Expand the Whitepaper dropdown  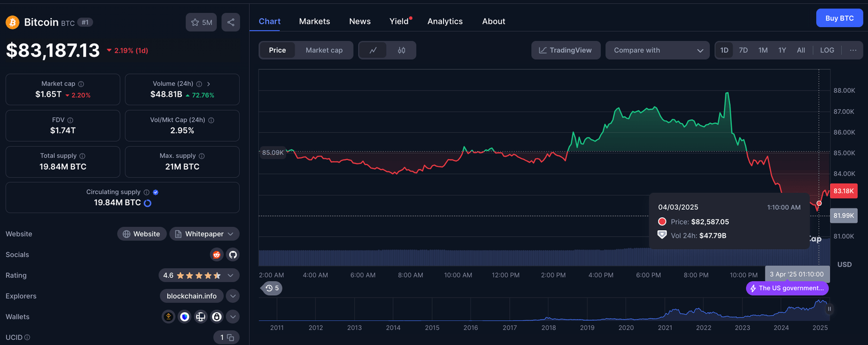(x=204, y=234)
